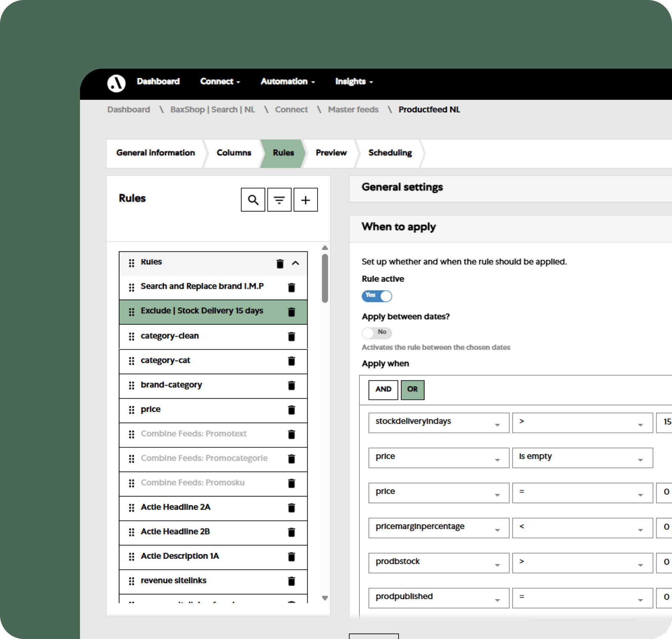Image resolution: width=672 pixels, height=639 pixels.
Task: Grab drag handle of revenue sitelinks rule
Action: coord(131,582)
